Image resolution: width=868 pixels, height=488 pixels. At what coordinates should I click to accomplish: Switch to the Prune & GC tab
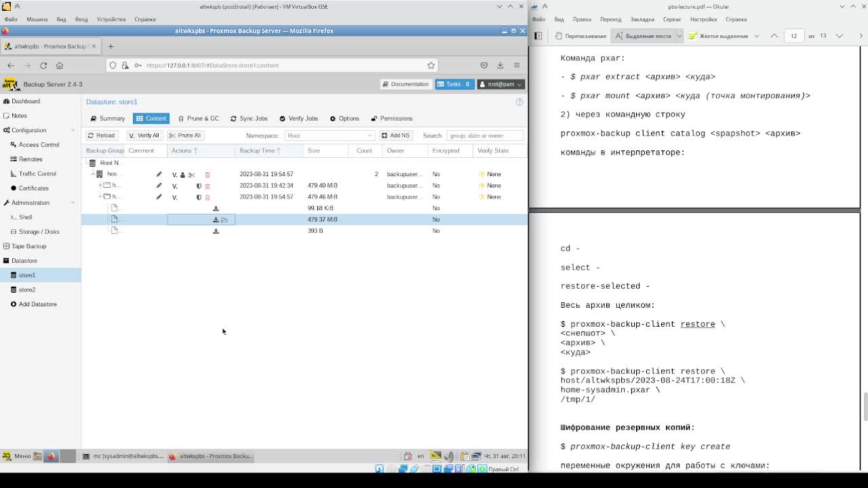pos(199,119)
